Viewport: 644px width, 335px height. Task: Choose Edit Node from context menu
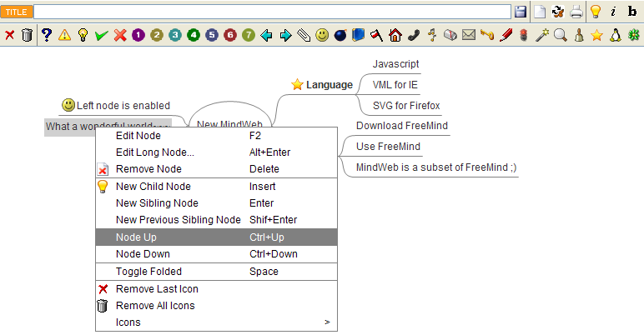click(x=216, y=136)
